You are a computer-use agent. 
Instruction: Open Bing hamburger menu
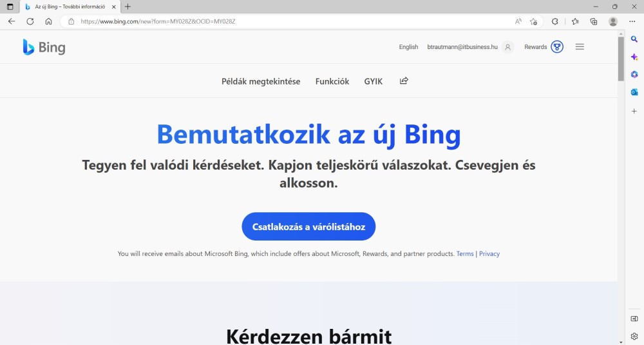point(580,47)
